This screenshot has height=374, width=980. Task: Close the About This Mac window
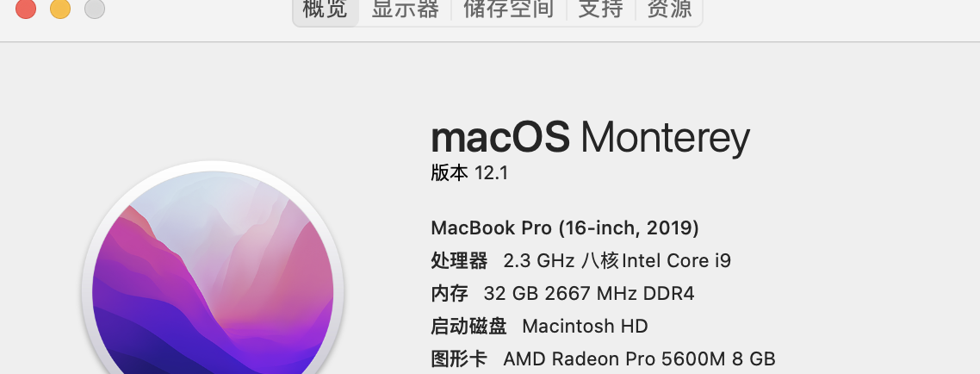pyautogui.click(x=26, y=9)
